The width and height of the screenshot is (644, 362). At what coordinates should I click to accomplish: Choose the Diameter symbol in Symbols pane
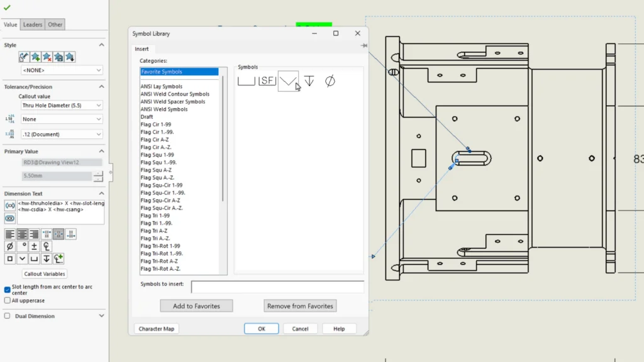[x=330, y=80]
